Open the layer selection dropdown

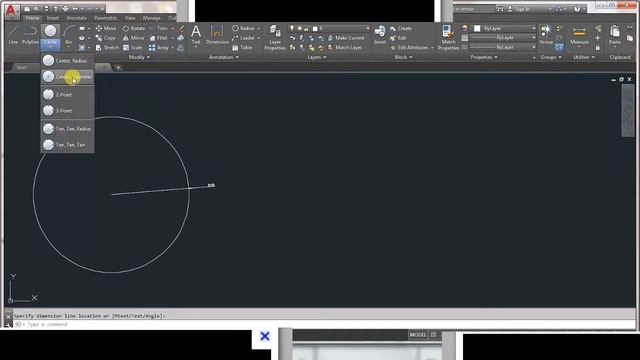[329, 28]
